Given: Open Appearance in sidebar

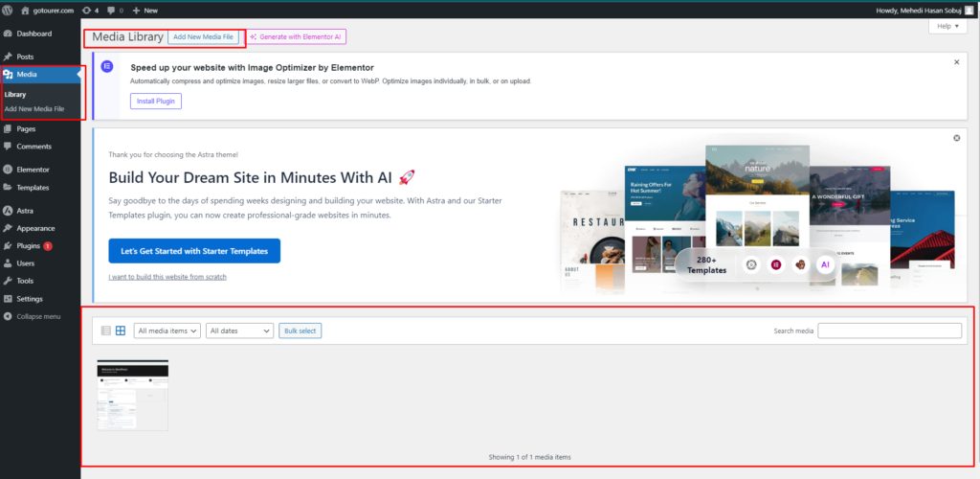Looking at the screenshot, I should tap(40, 228).
